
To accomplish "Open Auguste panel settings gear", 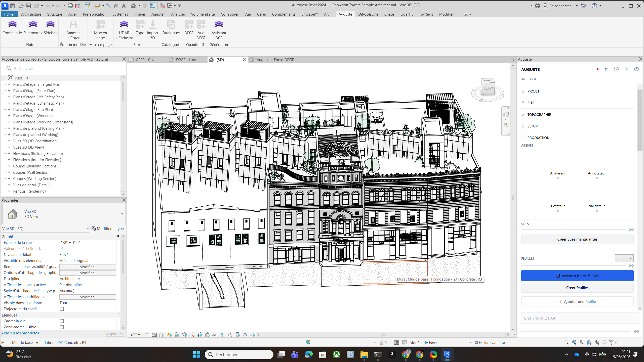I will pyautogui.click(x=636, y=69).
